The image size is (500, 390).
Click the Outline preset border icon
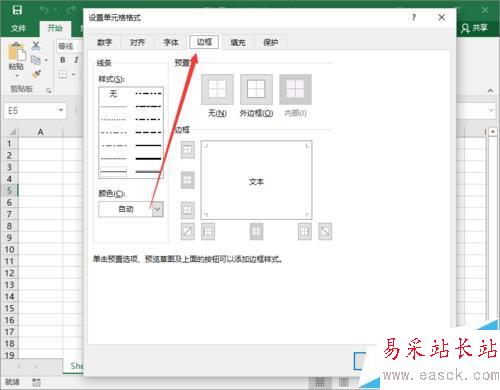[x=256, y=89]
